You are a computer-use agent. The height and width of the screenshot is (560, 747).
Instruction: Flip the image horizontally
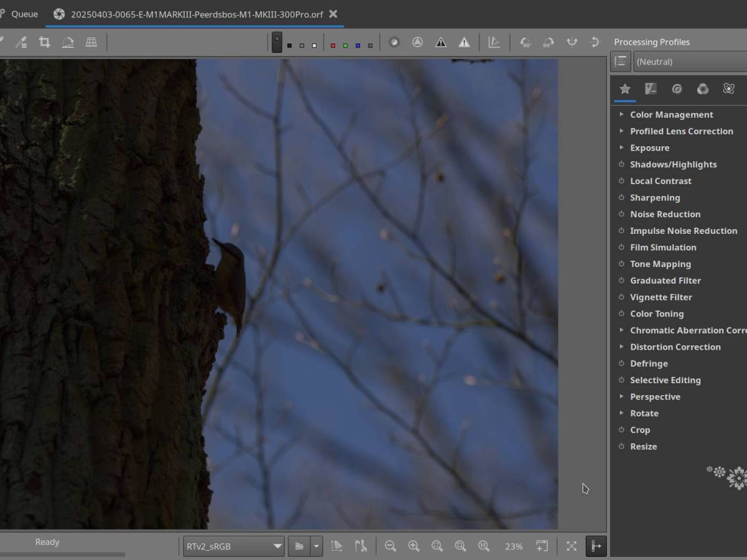coord(571,42)
